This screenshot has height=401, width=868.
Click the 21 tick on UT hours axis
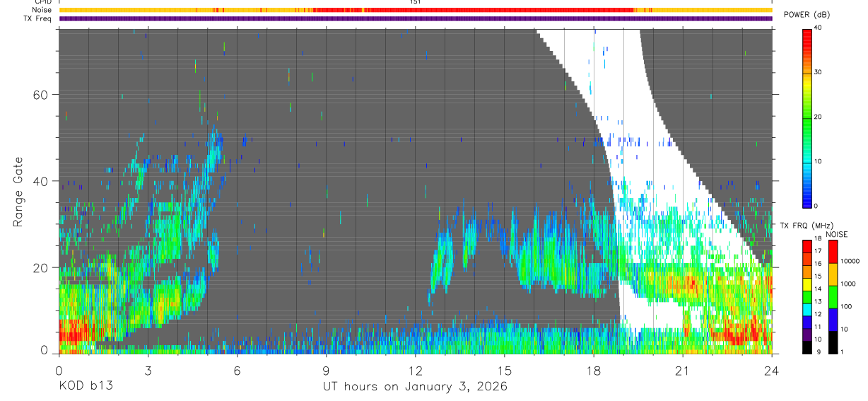pyautogui.click(x=682, y=370)
